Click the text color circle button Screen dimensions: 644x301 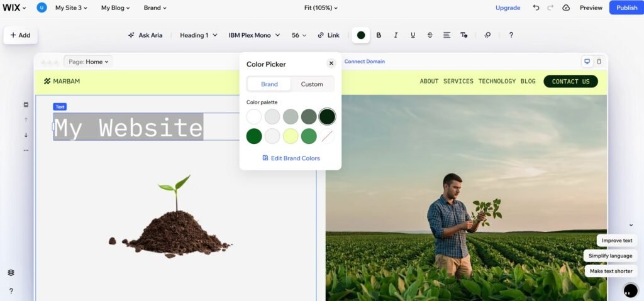(361, 35)
